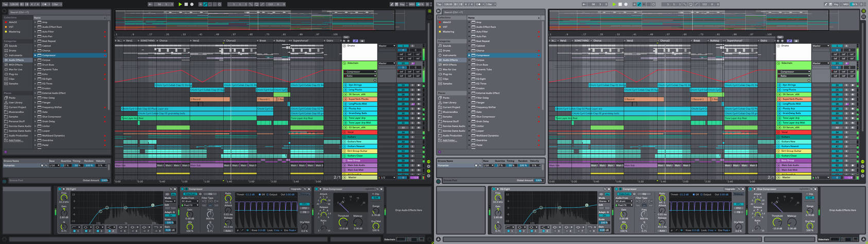This screenshot has width=868, height=244.
Task: Click Add Folder link in left browser
Action: pos(15,140)
